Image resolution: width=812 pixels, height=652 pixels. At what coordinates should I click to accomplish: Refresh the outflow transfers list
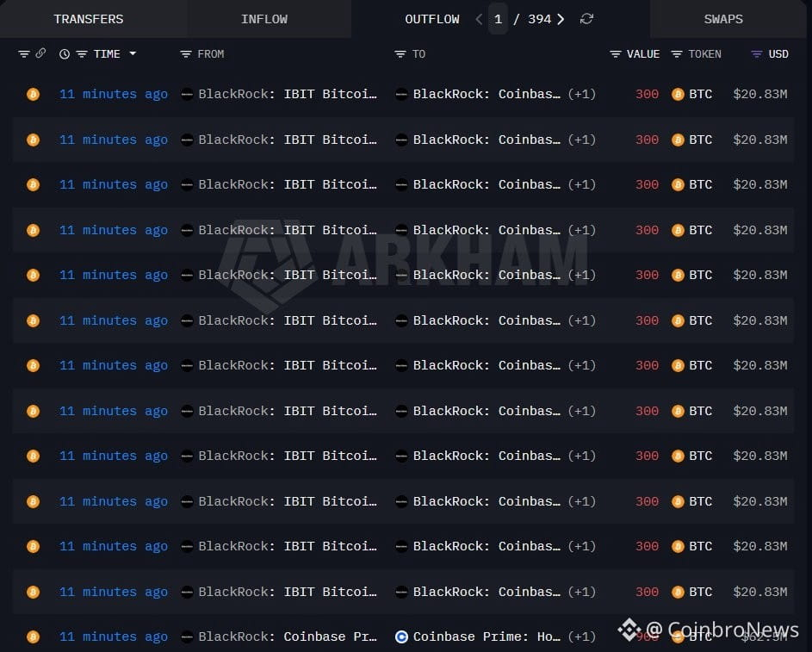pos(586,19)
